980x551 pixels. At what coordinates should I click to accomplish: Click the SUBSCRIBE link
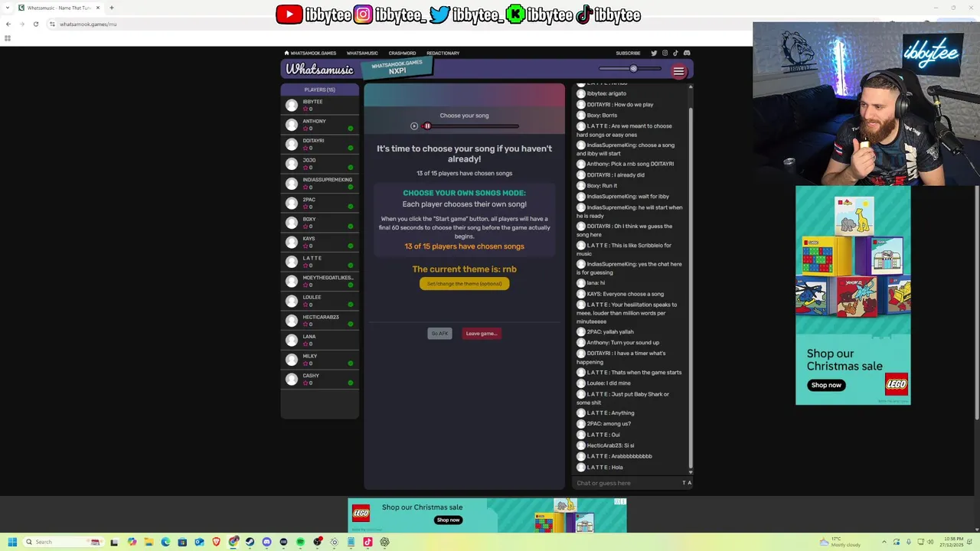point(628,53)
